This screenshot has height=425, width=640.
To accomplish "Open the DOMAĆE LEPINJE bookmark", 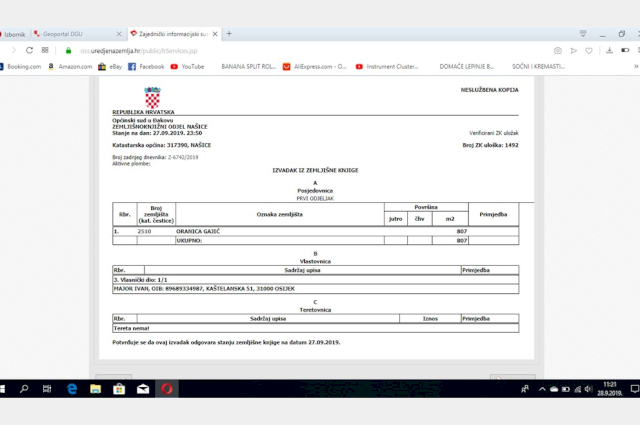I will pyautogui.click(x=467, y=67).
